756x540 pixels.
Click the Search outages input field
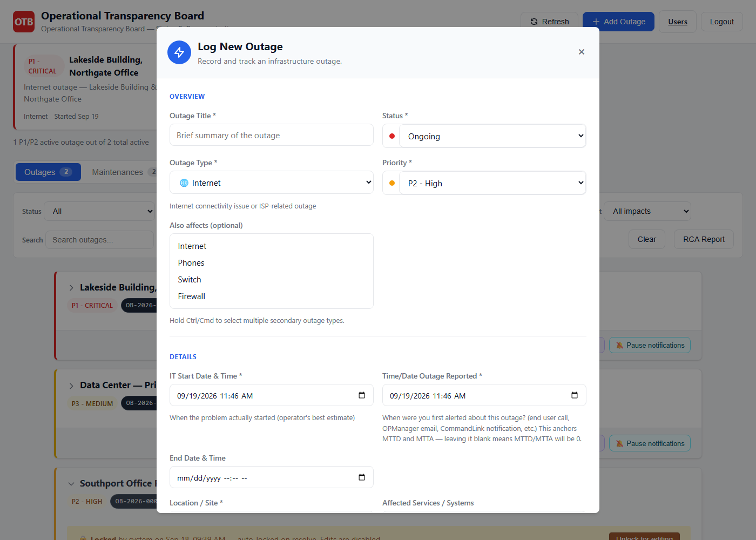(100, 240)
